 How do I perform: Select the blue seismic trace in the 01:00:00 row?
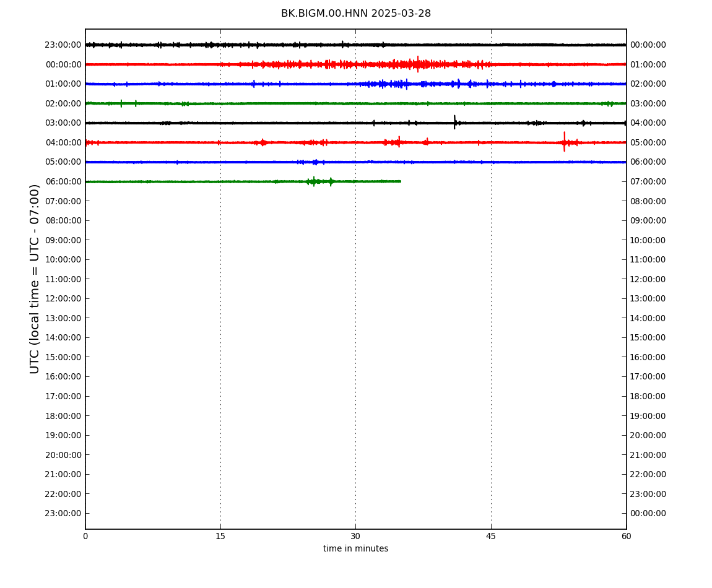[355, 84]
